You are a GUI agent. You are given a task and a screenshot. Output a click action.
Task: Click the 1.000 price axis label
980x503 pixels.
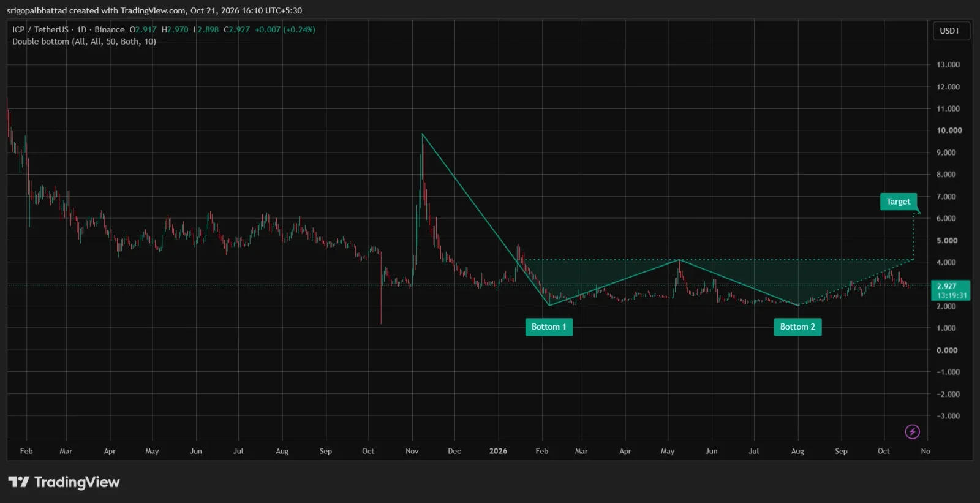pyautogui.click(x=946, y=328)
